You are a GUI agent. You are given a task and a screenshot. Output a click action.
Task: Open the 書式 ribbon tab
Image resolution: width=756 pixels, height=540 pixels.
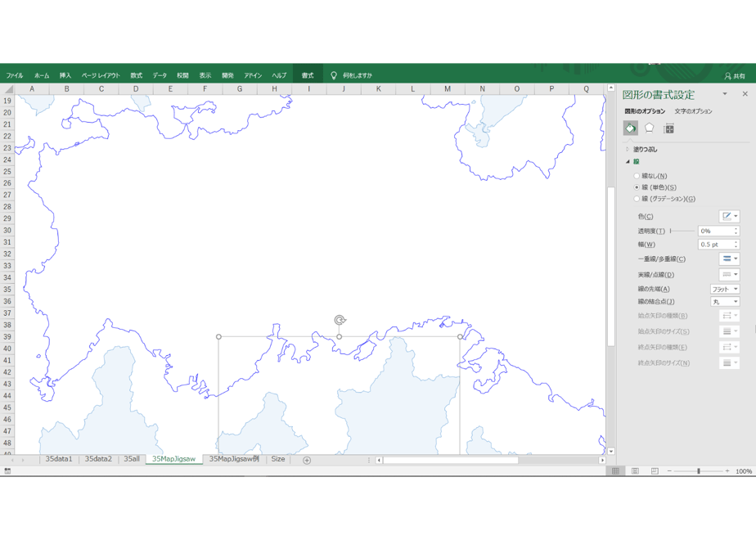click(308, 75)
